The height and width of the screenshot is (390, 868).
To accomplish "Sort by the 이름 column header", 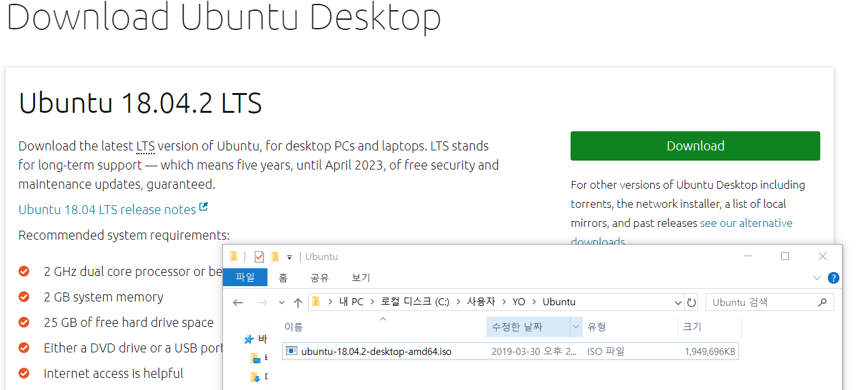I will coord(383,327).
